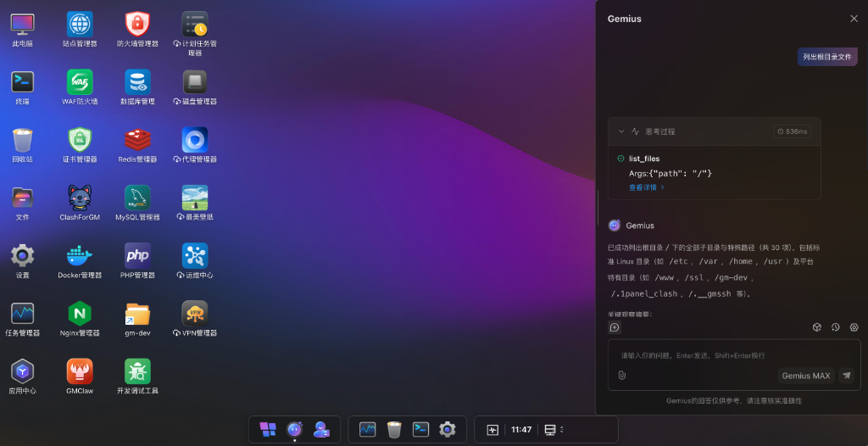The width and height of the screenshot is (868, 446).
Task: Click the 836ms timing badge
Action: pos(793,131)
